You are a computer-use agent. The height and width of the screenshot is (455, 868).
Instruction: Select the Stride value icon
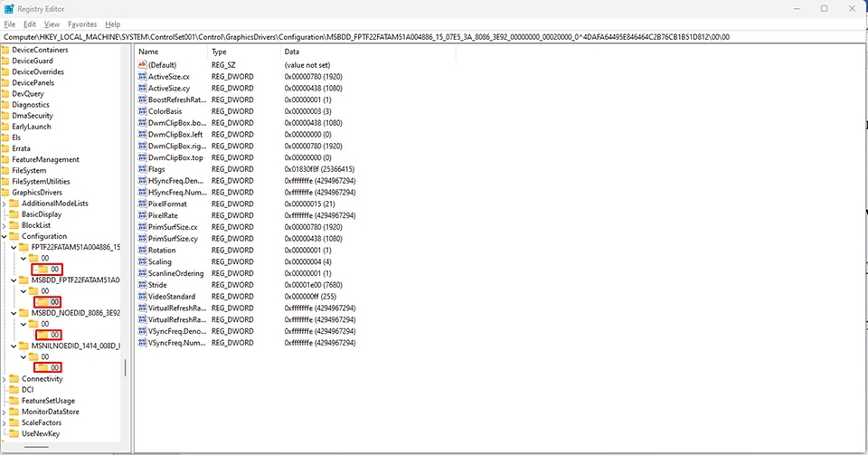pos(142,285)
